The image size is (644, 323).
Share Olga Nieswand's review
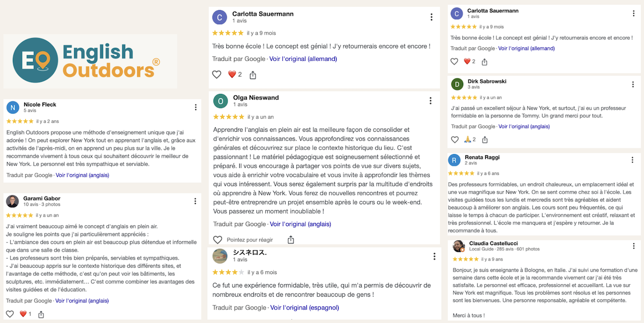(291, 240)
